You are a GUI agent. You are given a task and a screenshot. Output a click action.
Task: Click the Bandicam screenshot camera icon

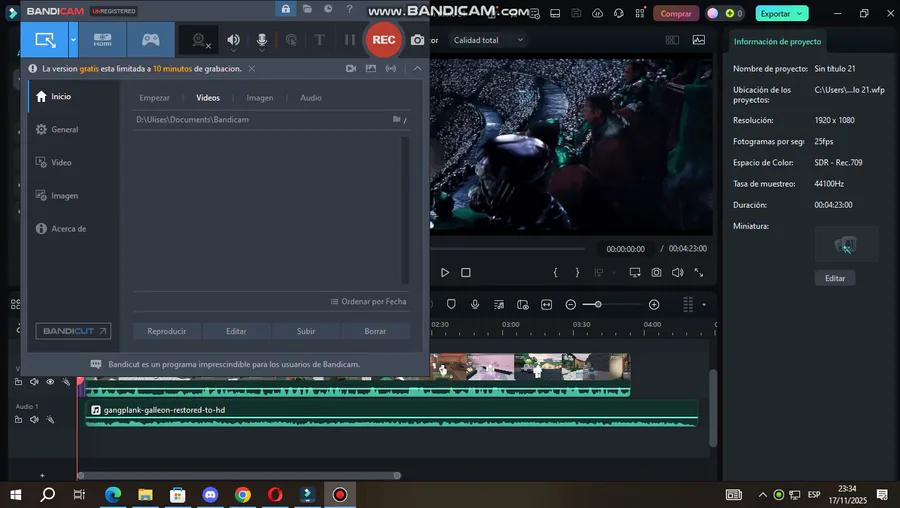coord(417,40)
